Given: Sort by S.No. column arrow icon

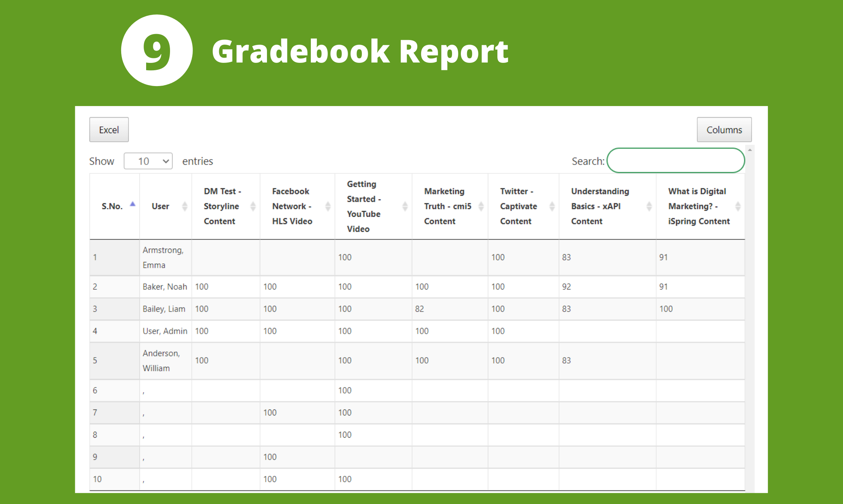Looking at the screenshot, I should pyautogui.click(x=132, y=204).
